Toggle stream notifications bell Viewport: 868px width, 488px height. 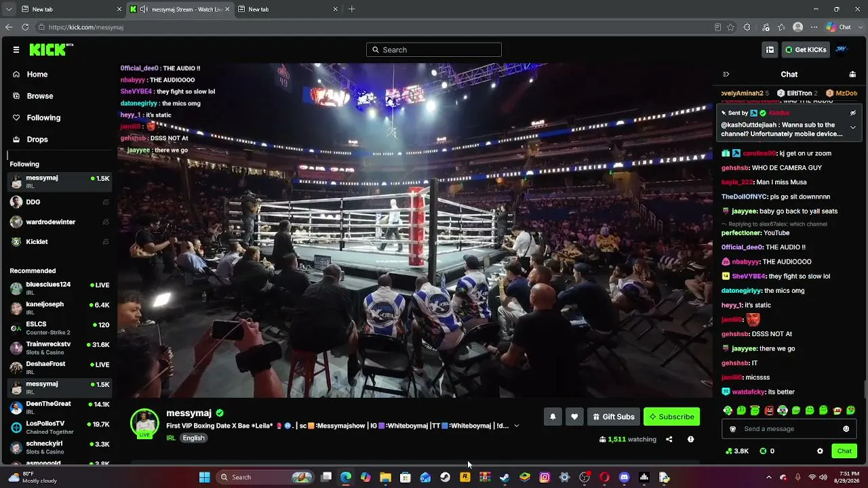pyautogui.click(x=553, y=417)
